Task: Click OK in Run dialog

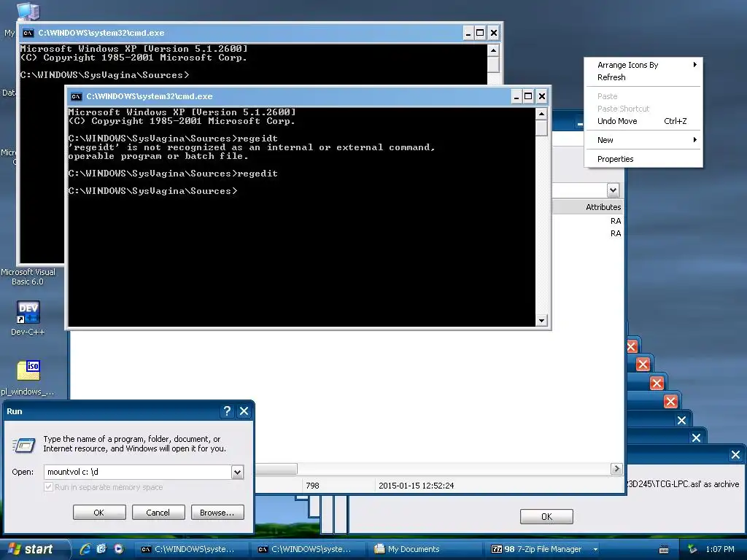Action: [99, 513]
